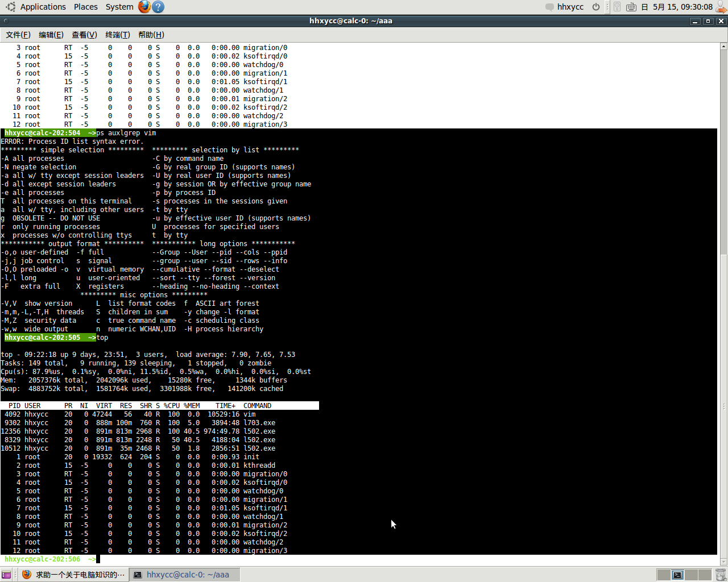Click the terminal title bar text

[351, 21]
